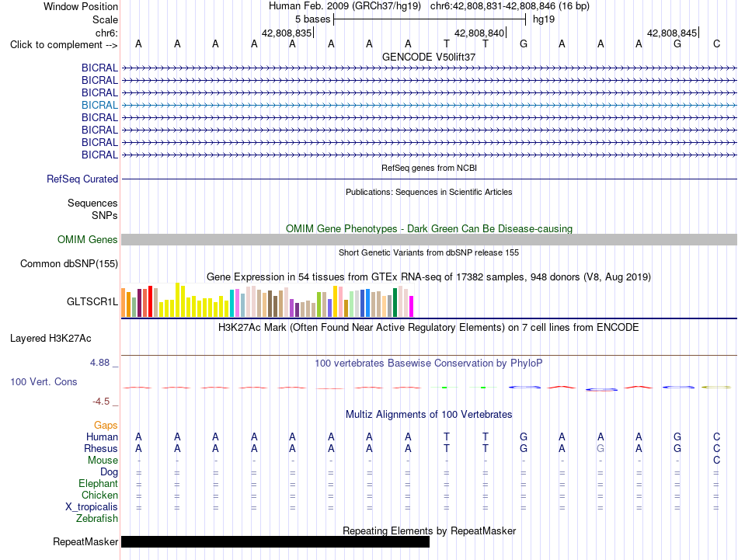Open the RepeatMasker track label
Image resolution: width=738 pixels, height=560 pixels.
[x=85, y=541]
